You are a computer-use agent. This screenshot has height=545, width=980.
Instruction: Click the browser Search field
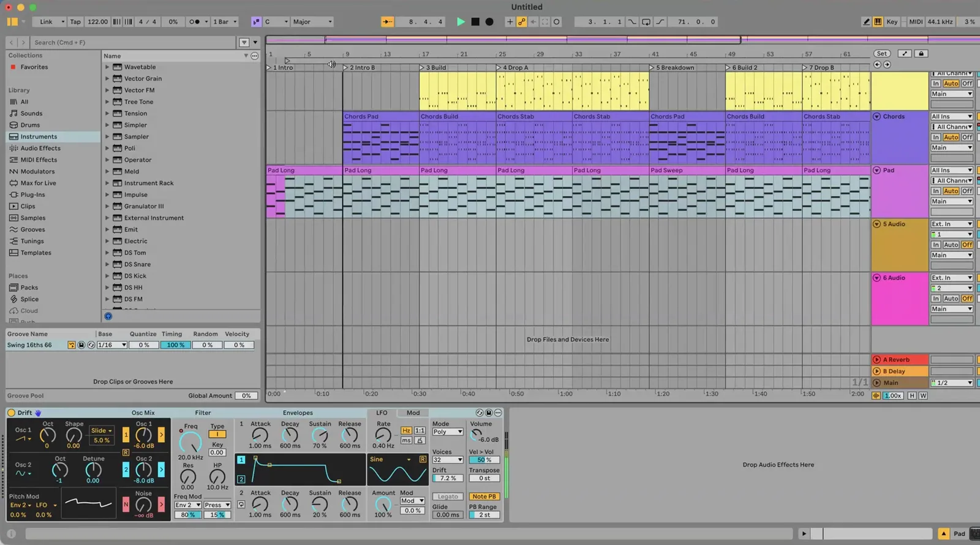click(x=134, y=42)
